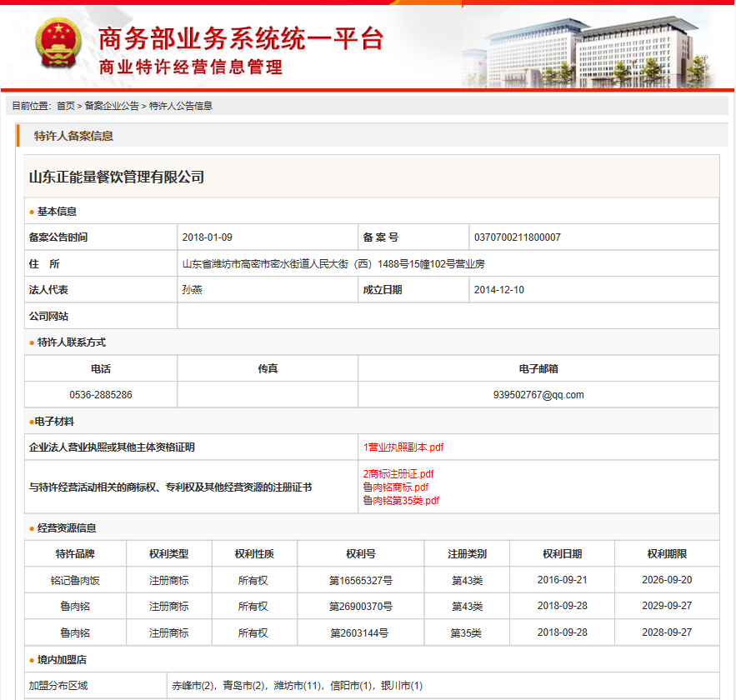The image size is (736, 700).
Task: Open the 1营业执照副本.pdf file link
Action: tap(403, 447)
